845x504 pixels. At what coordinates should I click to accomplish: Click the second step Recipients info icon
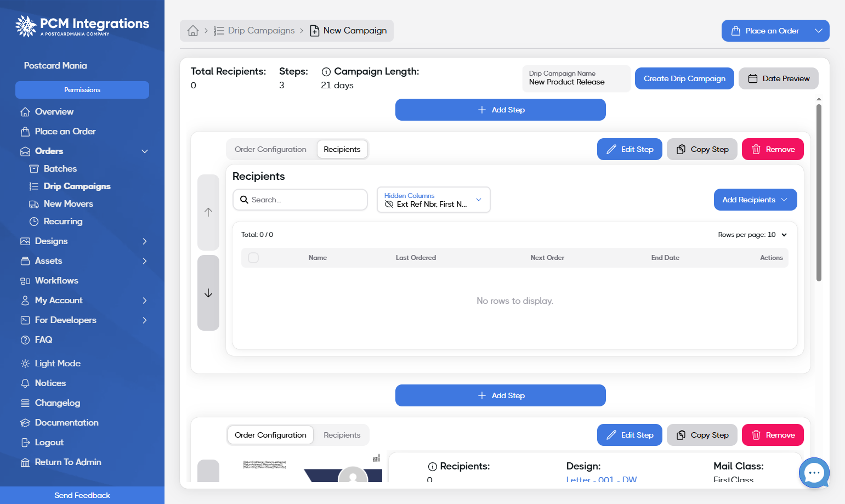click(x=433, y=467)
